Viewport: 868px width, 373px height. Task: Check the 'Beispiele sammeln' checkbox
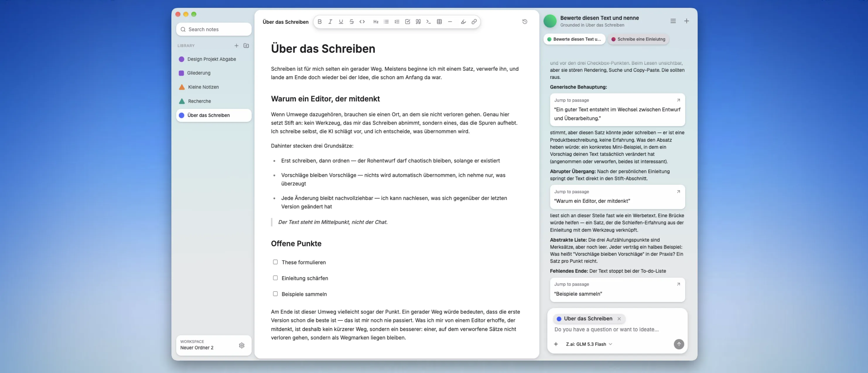275,294
